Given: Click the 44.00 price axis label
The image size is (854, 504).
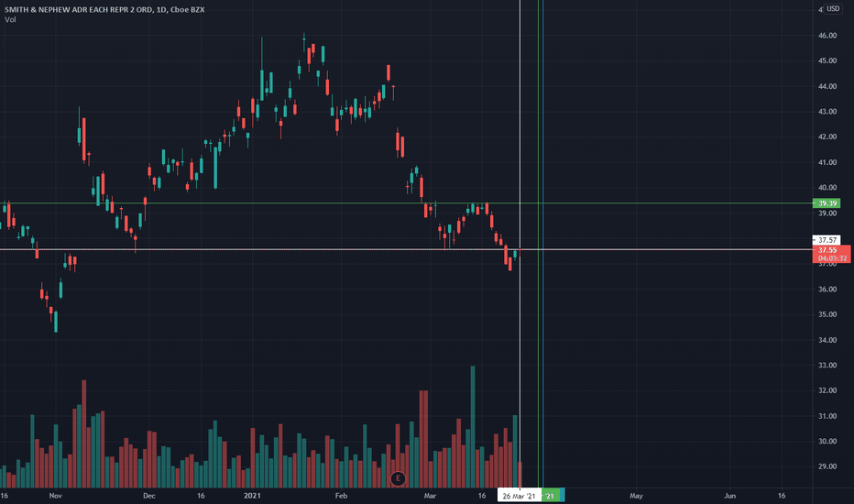Looking at the screenshot, I should click(x=827, y=86).
